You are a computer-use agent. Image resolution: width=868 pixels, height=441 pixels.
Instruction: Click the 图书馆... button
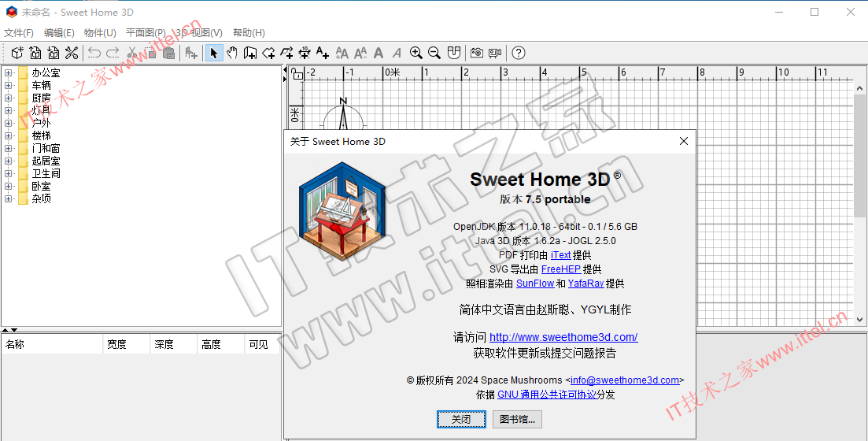tap(517, 420)
